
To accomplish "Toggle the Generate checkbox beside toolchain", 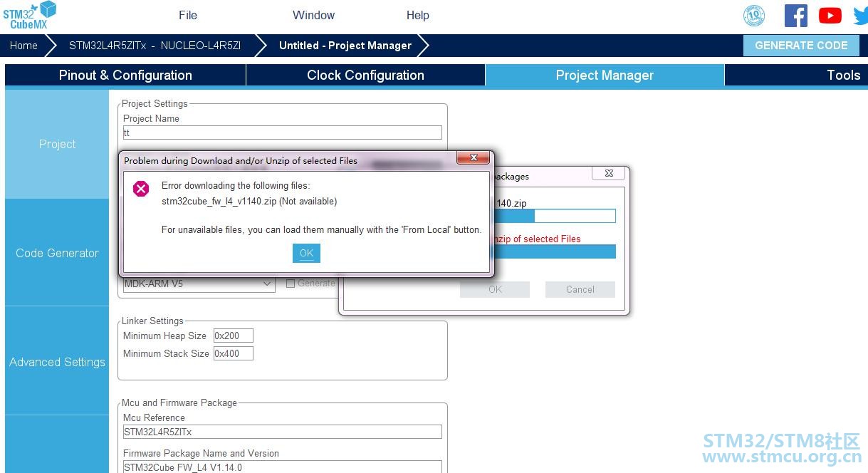I will (x=291, y=284).
